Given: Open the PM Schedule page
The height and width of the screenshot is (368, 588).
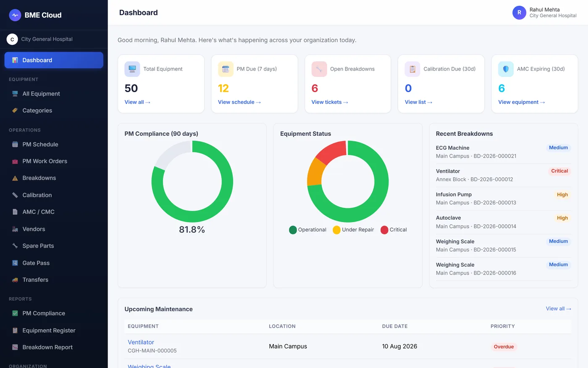Looking at the screenshot, I should pos(54,144).
